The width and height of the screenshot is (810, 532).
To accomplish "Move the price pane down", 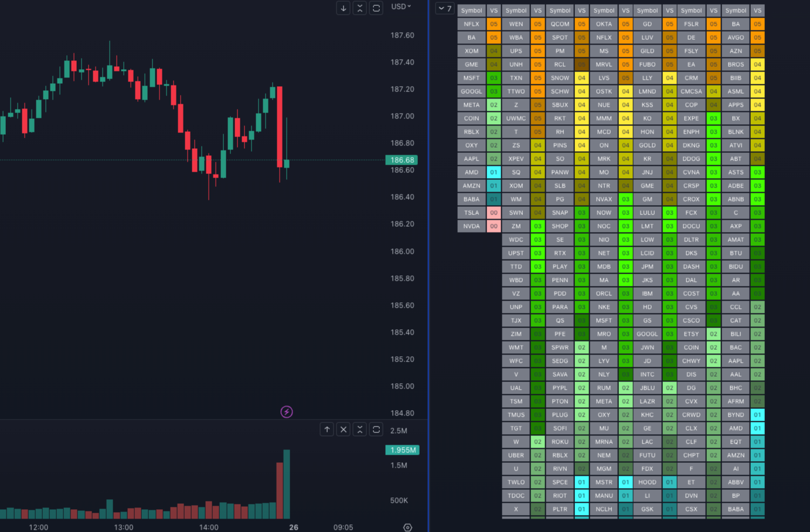I will point(343,8).
